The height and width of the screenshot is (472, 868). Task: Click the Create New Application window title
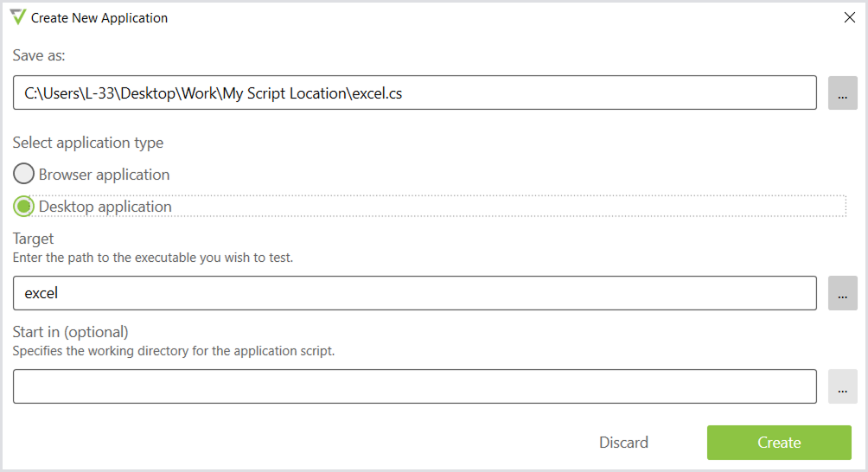(99, 17)
